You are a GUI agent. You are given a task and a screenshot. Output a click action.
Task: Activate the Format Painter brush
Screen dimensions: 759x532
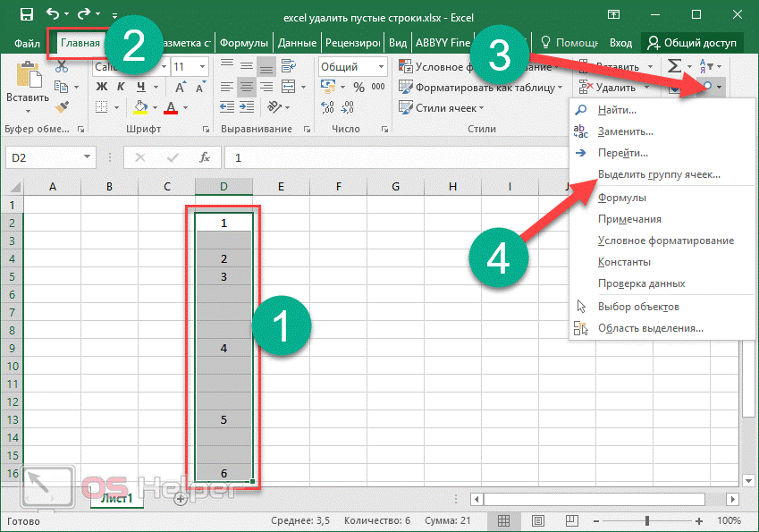(62, 107)
